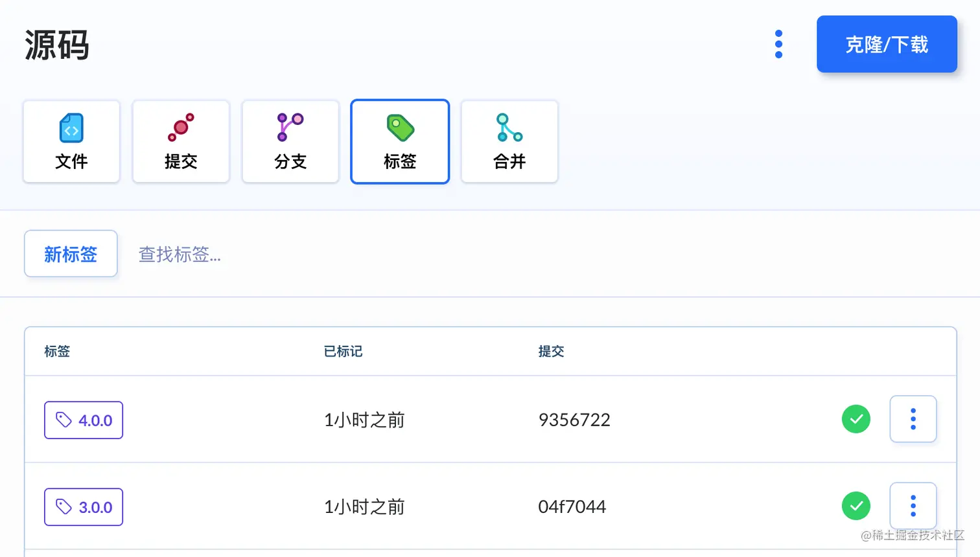The image size is (980, 557).
Task: Click the 已标记 column header
Action: pos(343,351)
